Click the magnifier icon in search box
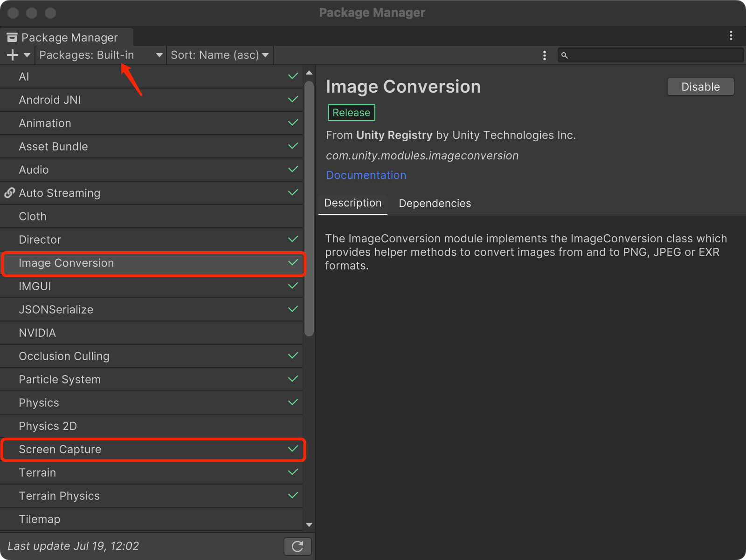746x560 pixels. click(565, 55)
